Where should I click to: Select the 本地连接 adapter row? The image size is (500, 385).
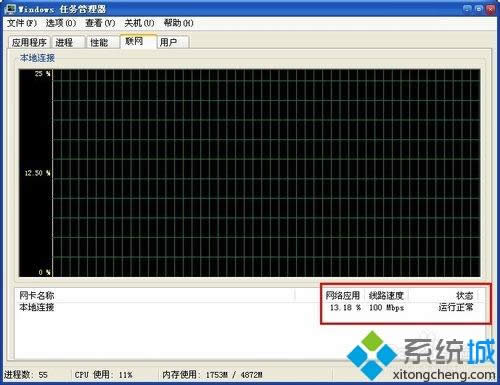coord(247,307)
